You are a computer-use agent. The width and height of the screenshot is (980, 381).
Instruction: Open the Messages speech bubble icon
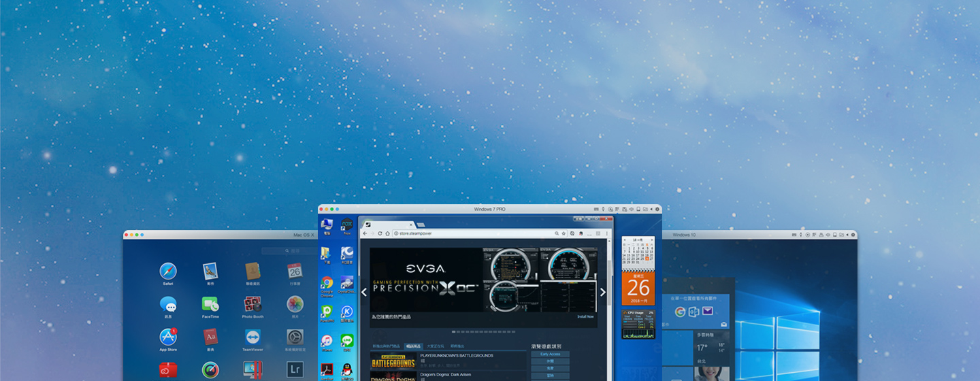click(x=168, y=304)
